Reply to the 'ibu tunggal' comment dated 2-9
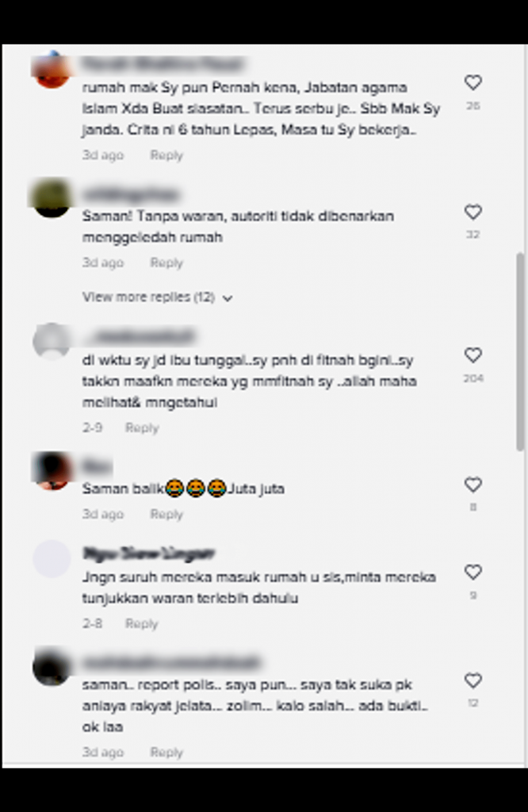The height and width of the screenshot is (812, 528). click(142, 427)
